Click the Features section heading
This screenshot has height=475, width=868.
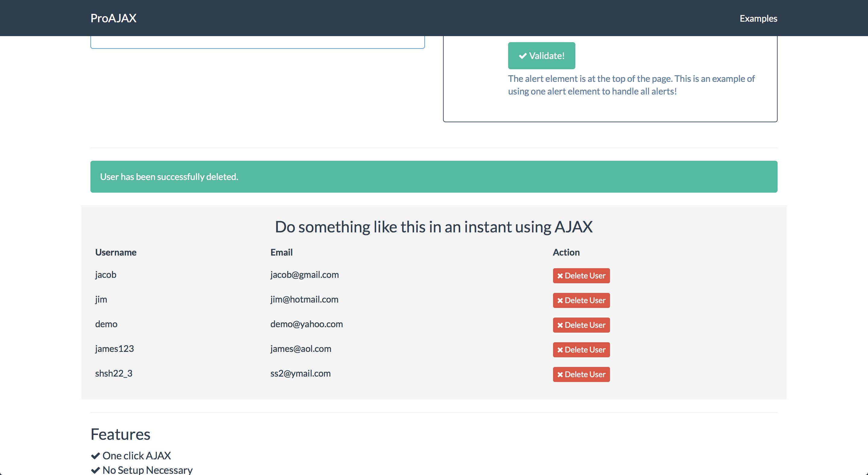(120, 434)
